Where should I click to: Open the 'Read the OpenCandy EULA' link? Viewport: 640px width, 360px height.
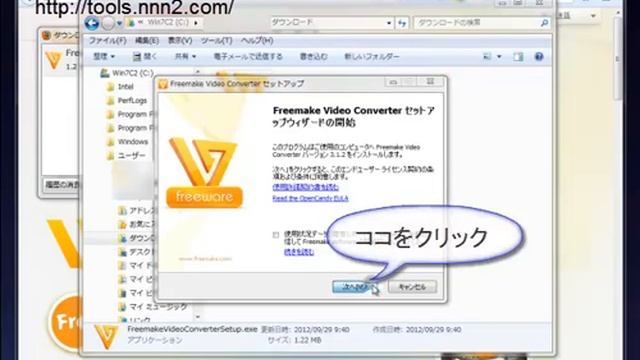point(310,198)
